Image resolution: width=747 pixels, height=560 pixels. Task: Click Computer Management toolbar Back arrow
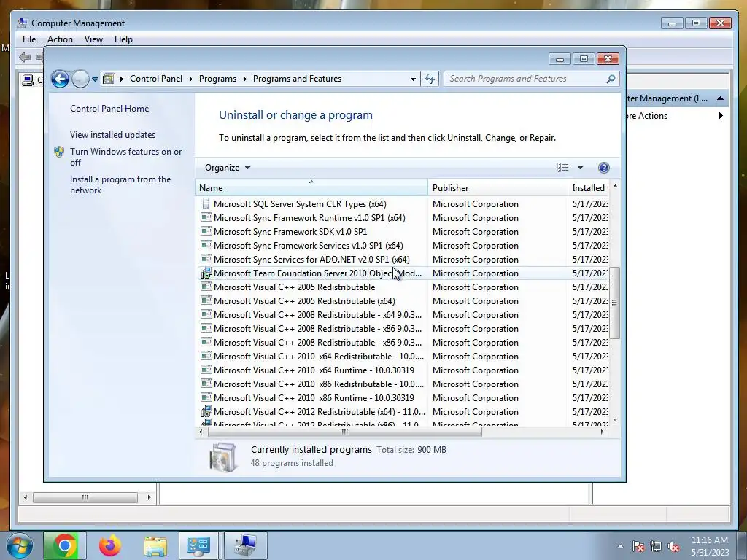(x=25, y=58)
